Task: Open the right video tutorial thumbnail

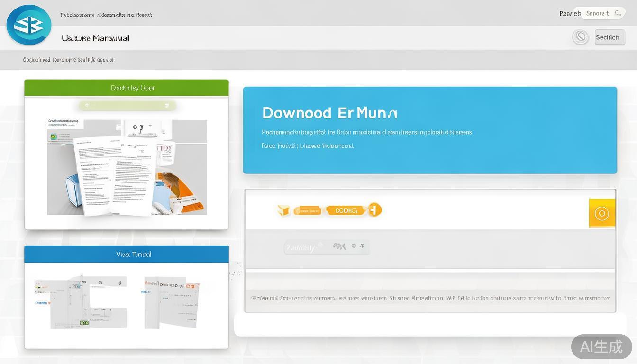Action: coord(172,302)
